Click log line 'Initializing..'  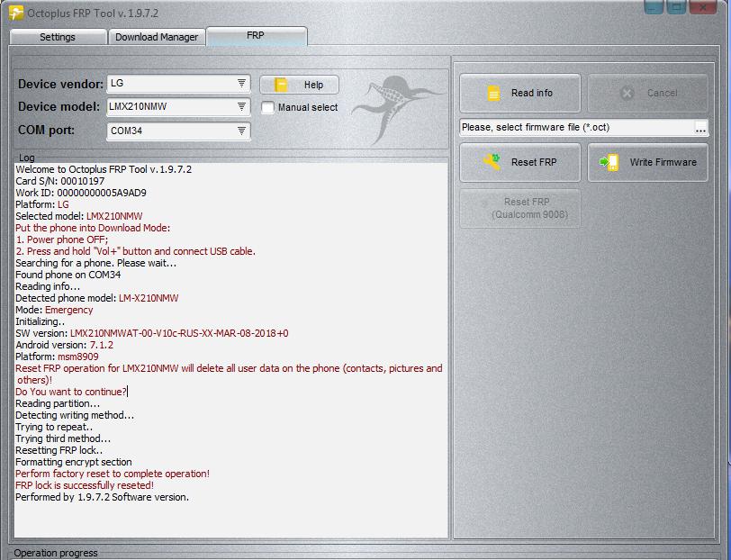pos(41,321)
